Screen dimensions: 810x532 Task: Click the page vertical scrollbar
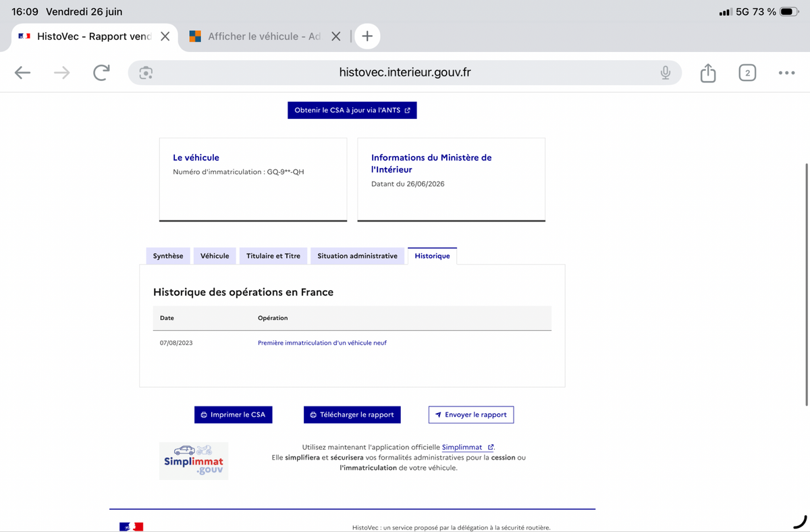pyautogui.click(x=807, y=284)
